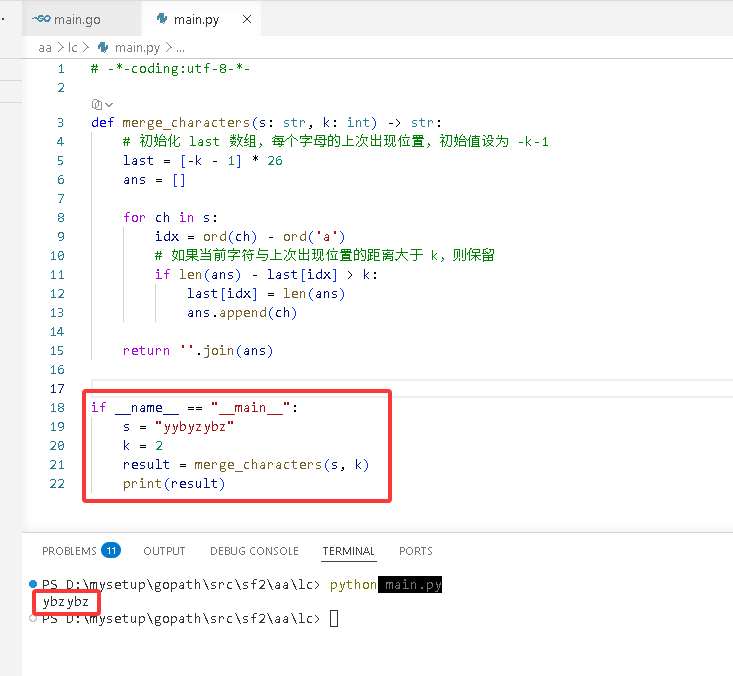Click the 'lc' breadcrumb folder
The height and width of the screenshot is (676, 733).
pos(72,48)
